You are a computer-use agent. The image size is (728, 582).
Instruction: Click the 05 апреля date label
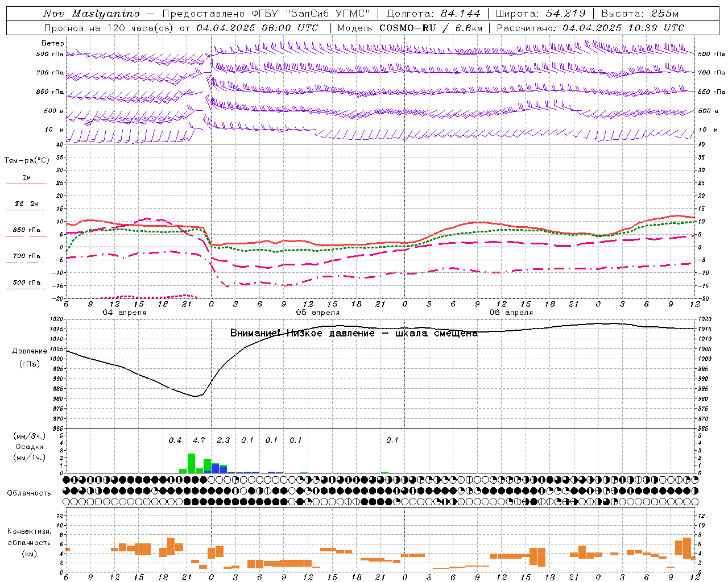(x=317, y=313)
